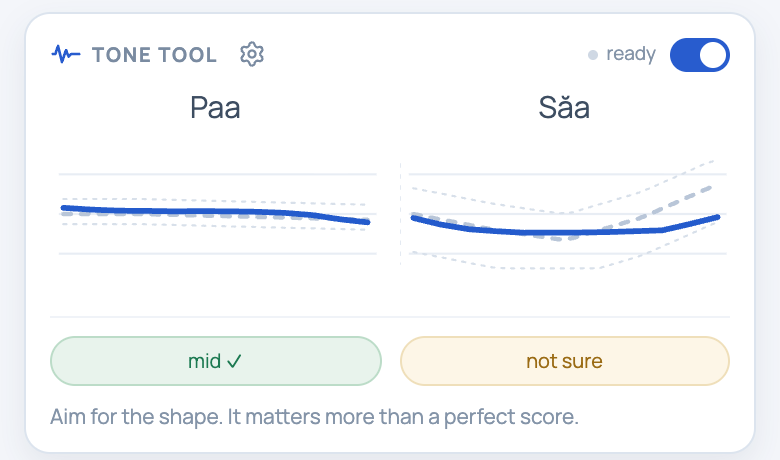Click the waveform pulse icon

[x=66, y=54]
